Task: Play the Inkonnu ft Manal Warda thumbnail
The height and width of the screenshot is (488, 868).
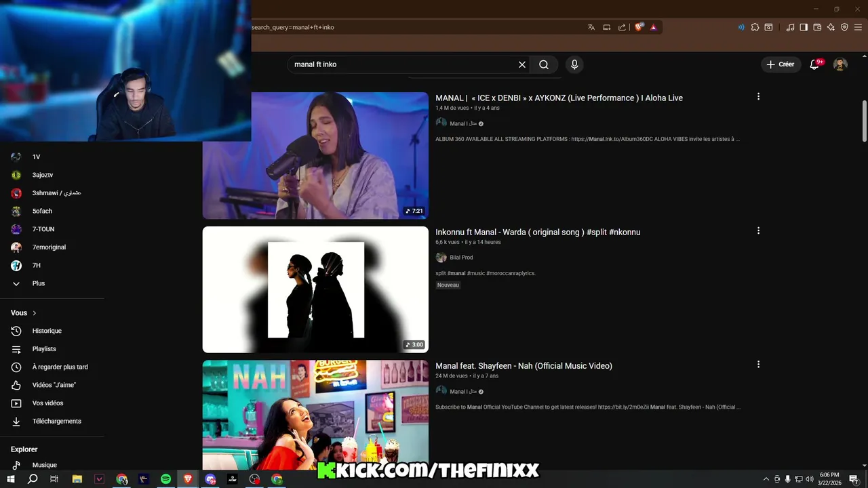Action: [x=315, y=289]
